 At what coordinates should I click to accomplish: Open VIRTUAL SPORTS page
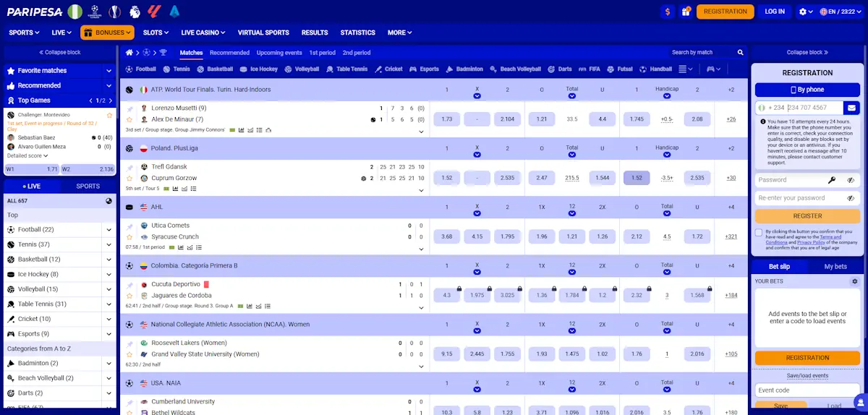(x=263, y=33)
